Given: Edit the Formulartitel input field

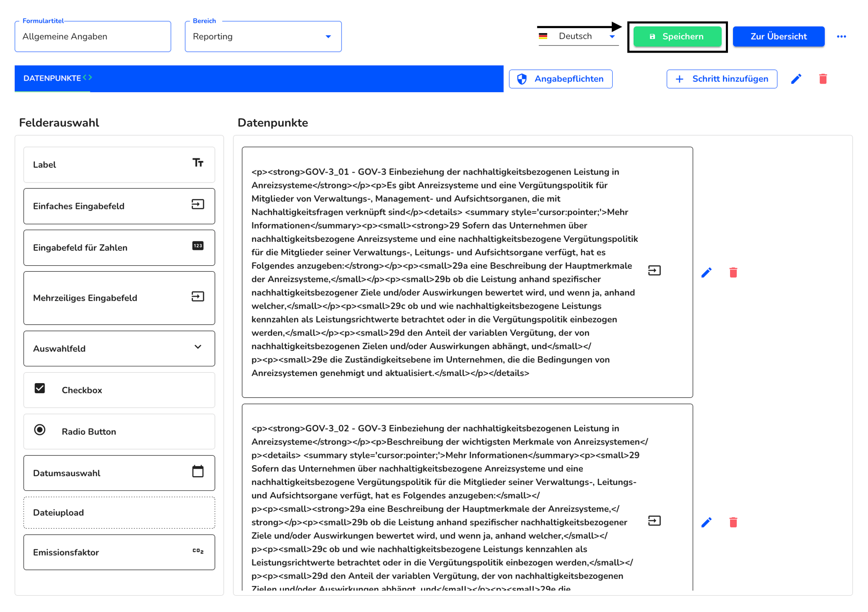Looking at the screenshot, I should tap(93, 37).
